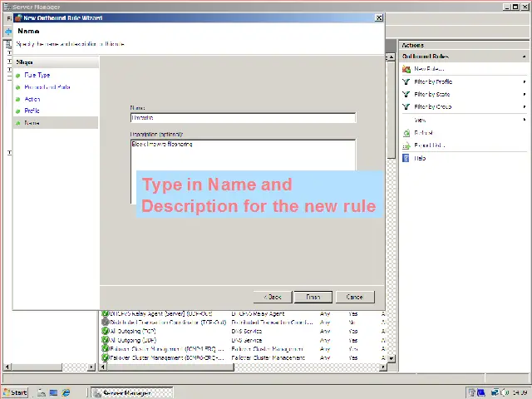Click right arrow of rules list horizontal scrollbar
Viewport: 532px width, 399px height.
click(x=383, y=367)
